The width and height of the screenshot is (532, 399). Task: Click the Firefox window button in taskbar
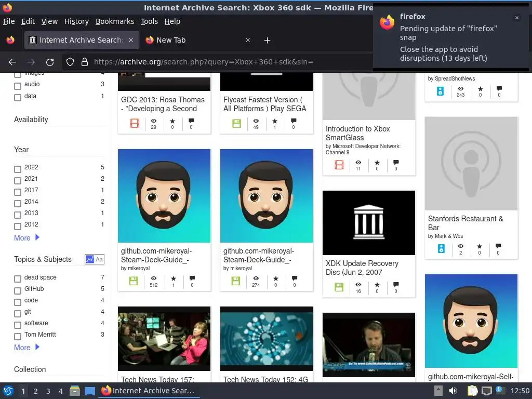(149, 391)
